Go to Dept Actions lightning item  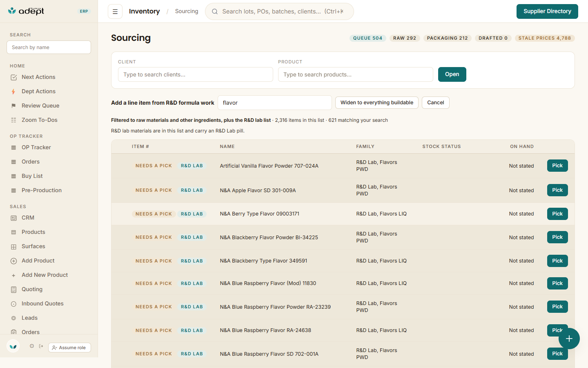coord(38,91)
